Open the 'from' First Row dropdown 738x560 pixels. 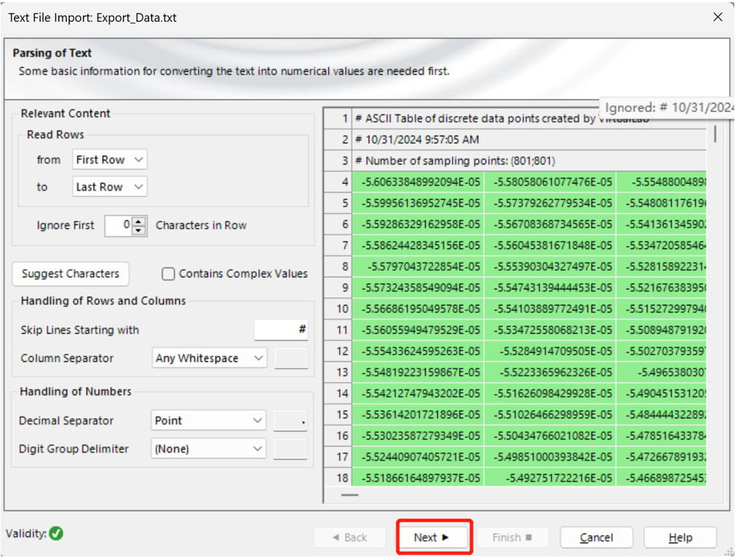(109, 159)
